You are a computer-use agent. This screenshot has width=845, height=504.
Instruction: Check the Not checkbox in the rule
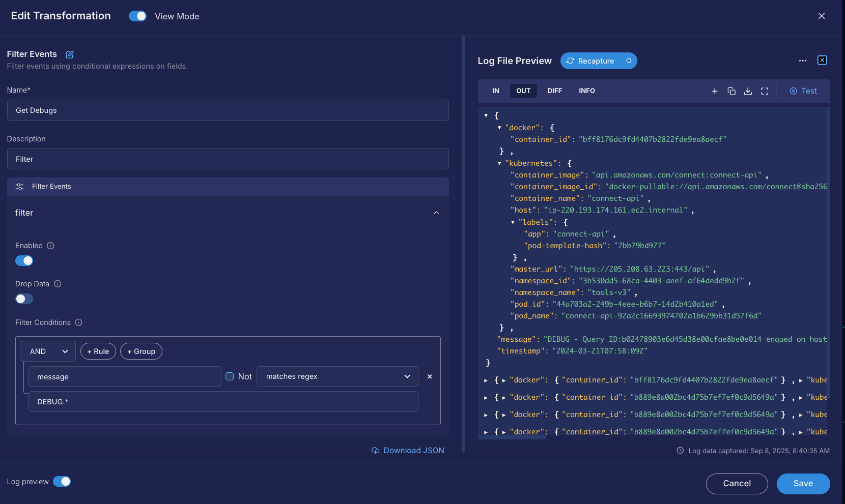[x=230, y=376]
